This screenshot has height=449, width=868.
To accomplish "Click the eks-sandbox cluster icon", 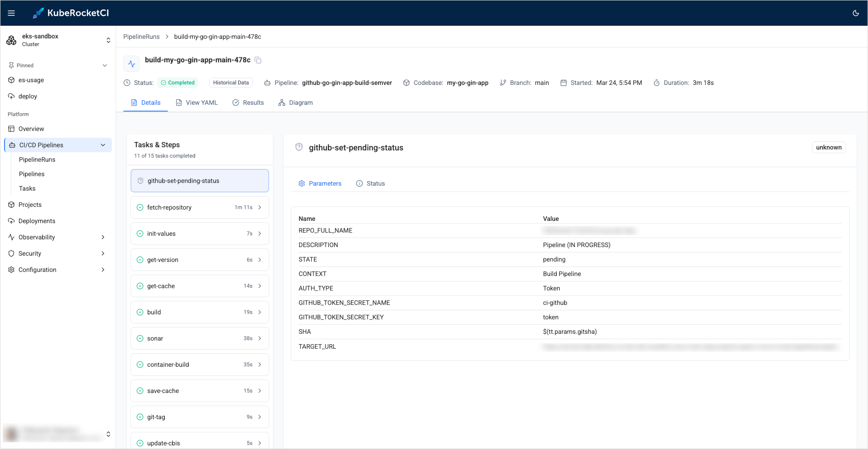I will click(x=11, y=40).
